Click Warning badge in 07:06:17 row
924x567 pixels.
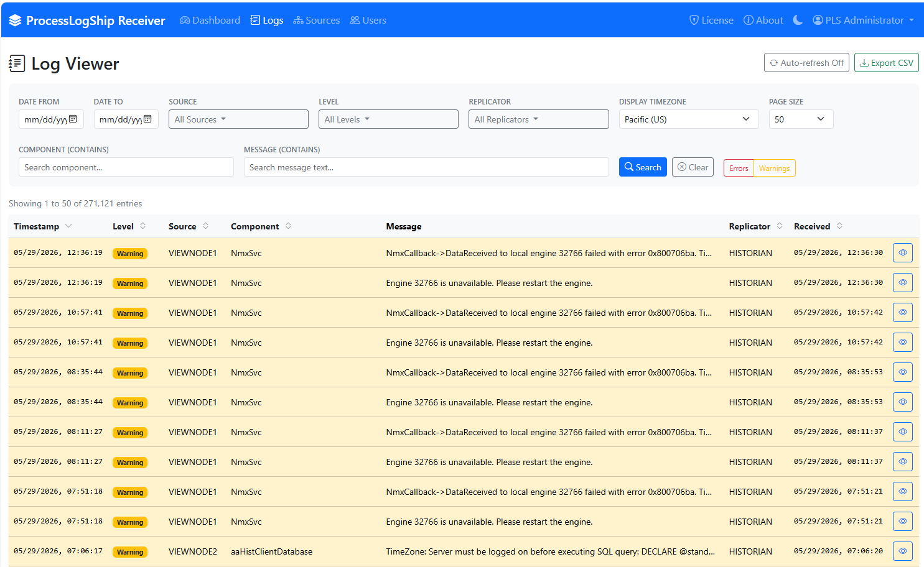click(x=130, y=552)
